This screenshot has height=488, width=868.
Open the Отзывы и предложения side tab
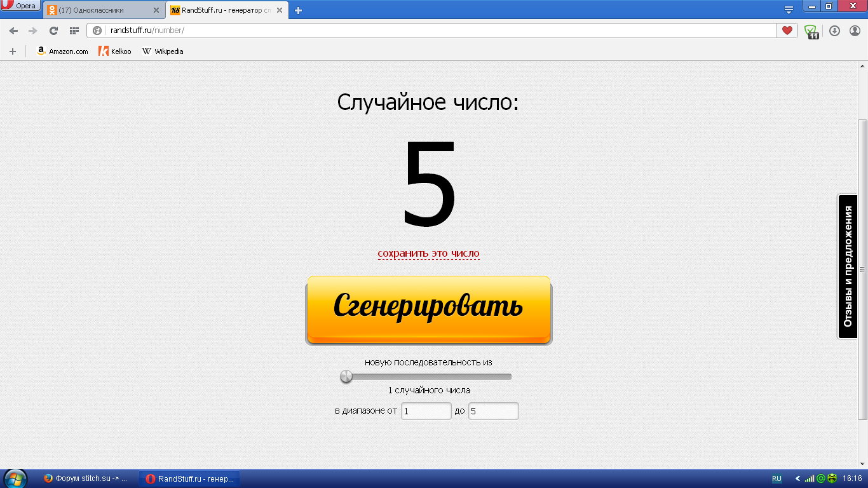click(x=847, y=266)
